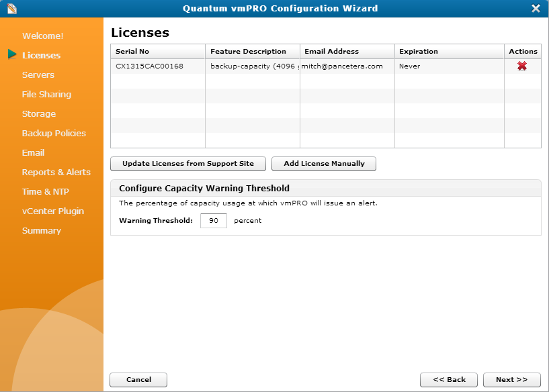This screenshot has width=549, height=392.
Task: Click Update Licenses from Support Site
Action: [187, 163]
